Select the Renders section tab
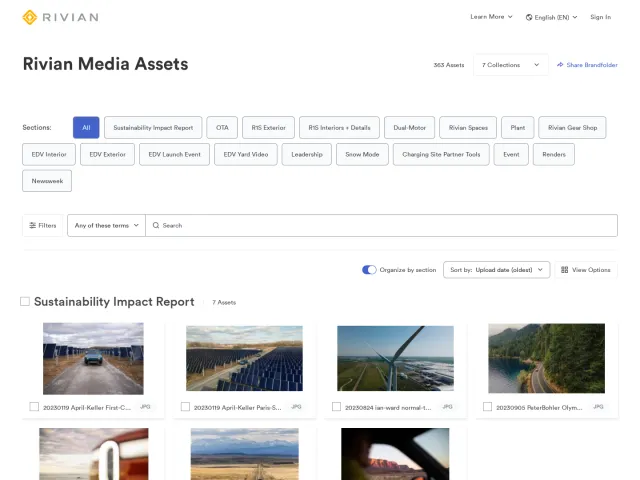Screen dimensions: 640x480 554,154
